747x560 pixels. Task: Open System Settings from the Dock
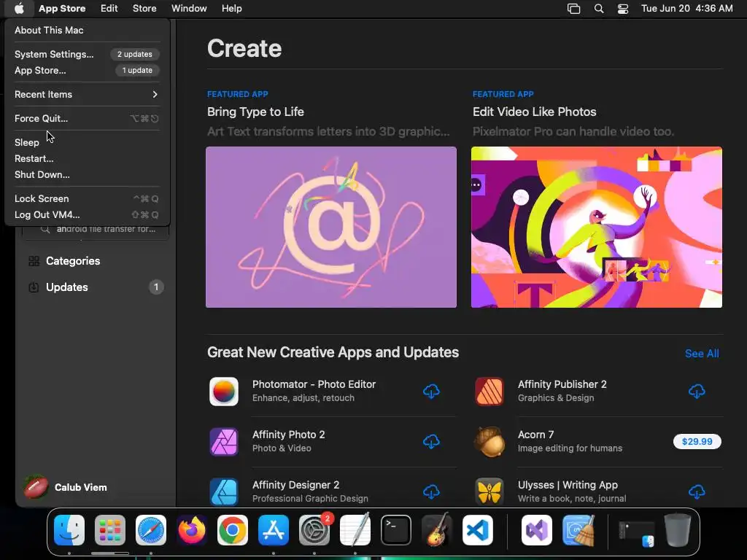[x=314, y=530]
